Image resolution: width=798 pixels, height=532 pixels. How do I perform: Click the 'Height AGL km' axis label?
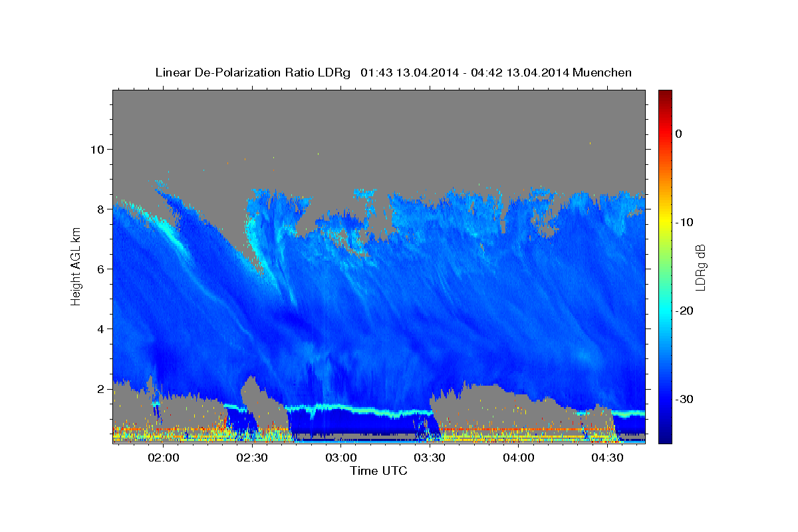pos(76,266)
